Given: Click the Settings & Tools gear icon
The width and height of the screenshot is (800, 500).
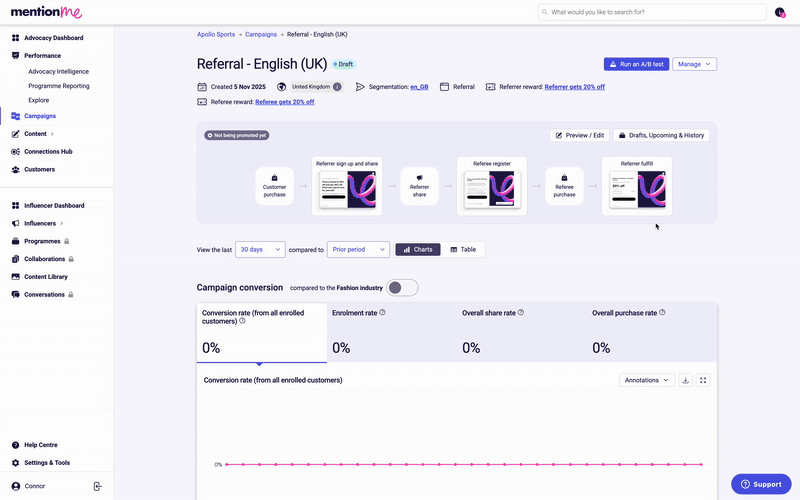Looking at the screenshot, I should 15,463.
